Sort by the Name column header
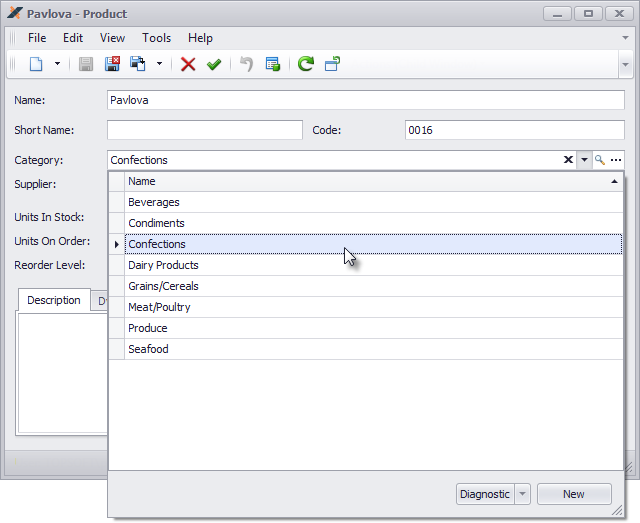 pos(373,181)
